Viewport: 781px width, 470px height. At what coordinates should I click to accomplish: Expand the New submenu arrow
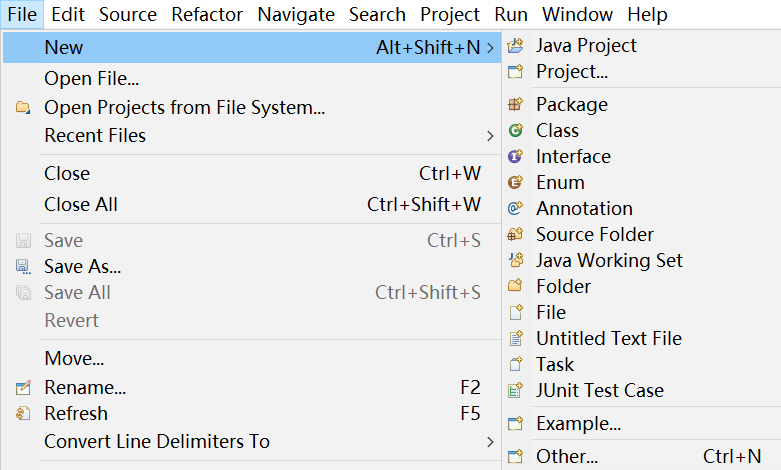point(490,47)
